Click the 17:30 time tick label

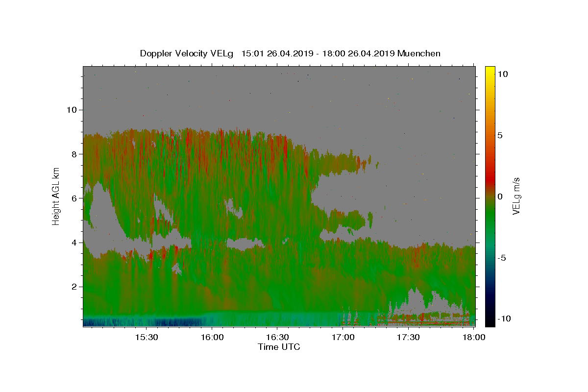(408, 338)
